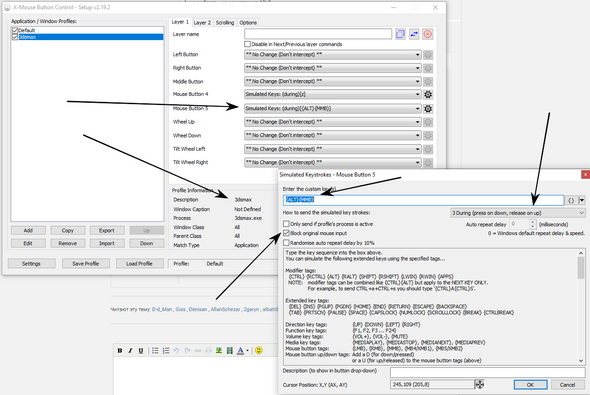The image size is (590, 395).
Task: Click the Remove profile button
Action: (68, 243)
